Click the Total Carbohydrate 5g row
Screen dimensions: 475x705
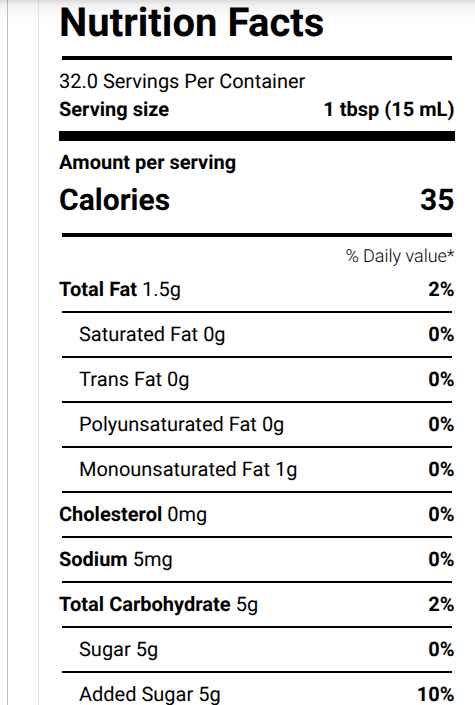tap(257, 604)
